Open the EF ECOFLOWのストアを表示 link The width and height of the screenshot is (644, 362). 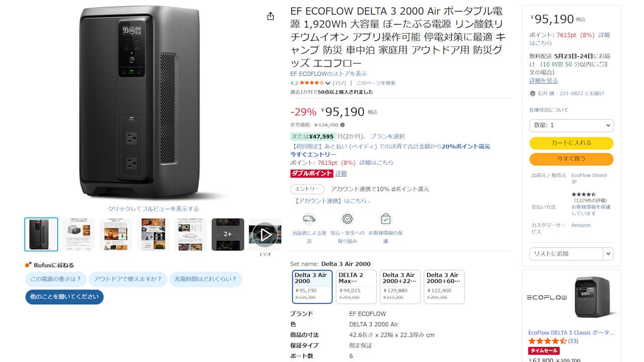coord(328,73)
